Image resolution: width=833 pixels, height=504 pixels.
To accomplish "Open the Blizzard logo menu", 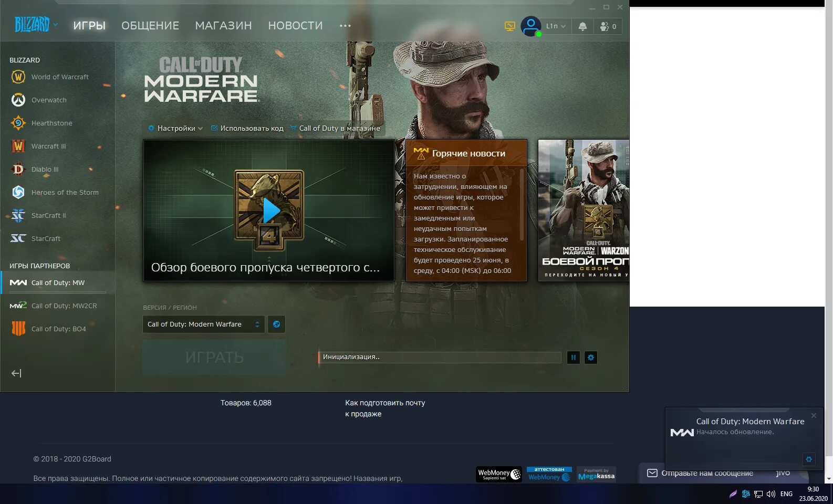I will pos(36,25).
